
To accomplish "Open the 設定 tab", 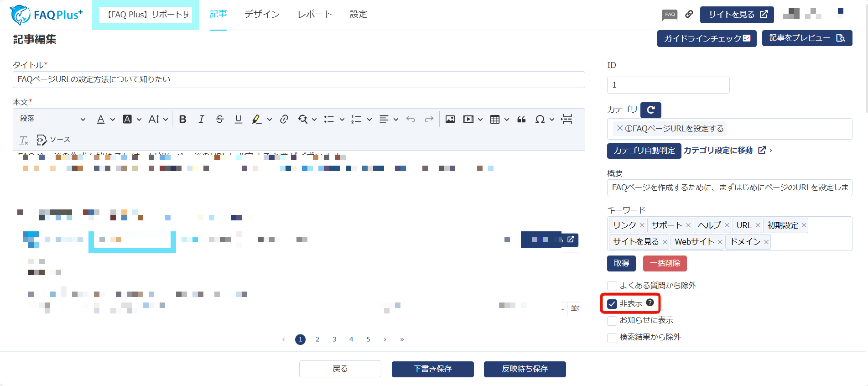I will pyautogui.click(x=359, y=14).
